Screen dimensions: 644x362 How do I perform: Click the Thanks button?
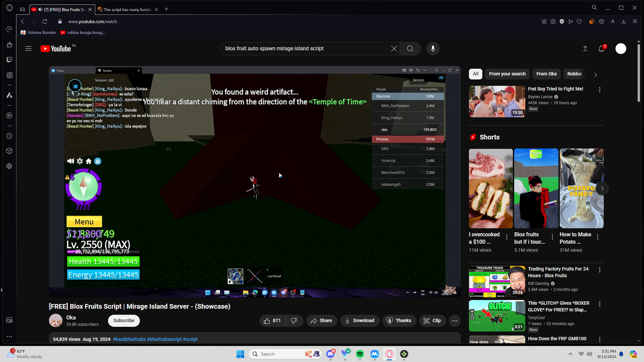point(399,321)
